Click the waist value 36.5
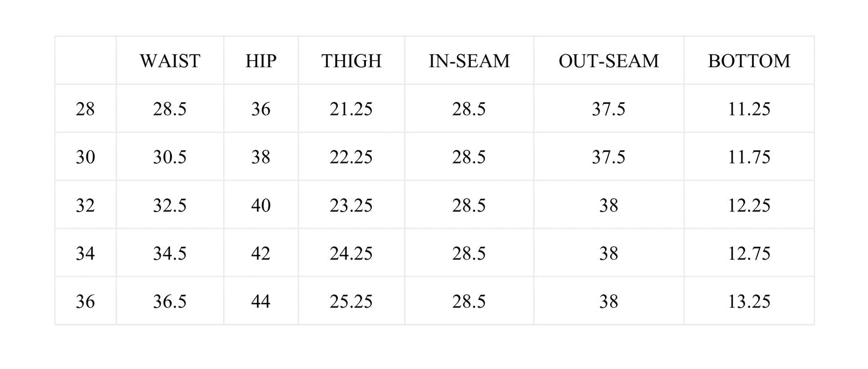This screenshot has height=369, width=868. click(x=169, y=302)
